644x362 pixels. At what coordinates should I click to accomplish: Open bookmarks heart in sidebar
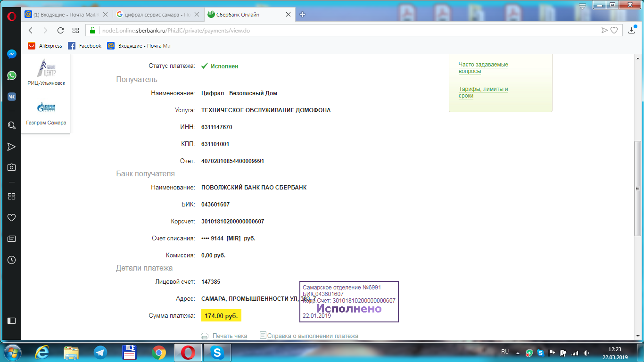(x=12, y=217)
